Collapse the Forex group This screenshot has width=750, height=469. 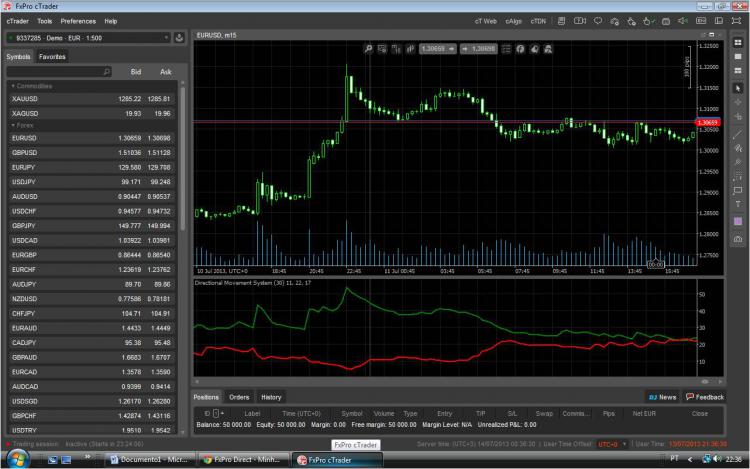point(22,125)
